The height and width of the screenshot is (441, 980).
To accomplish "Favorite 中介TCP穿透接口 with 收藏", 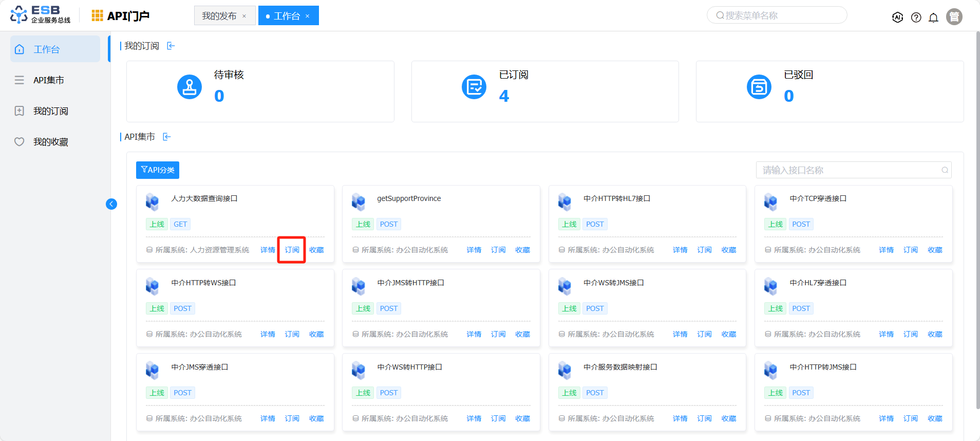I will click(x=935, y=250).
